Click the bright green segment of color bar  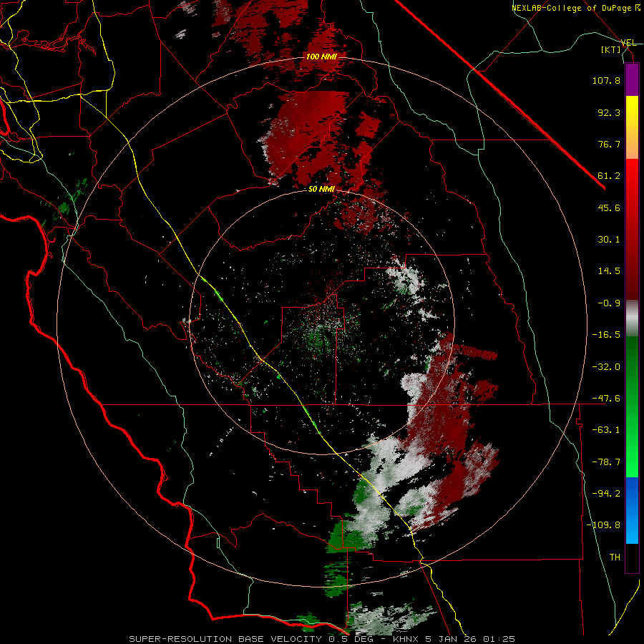click(x=632, y=406)
